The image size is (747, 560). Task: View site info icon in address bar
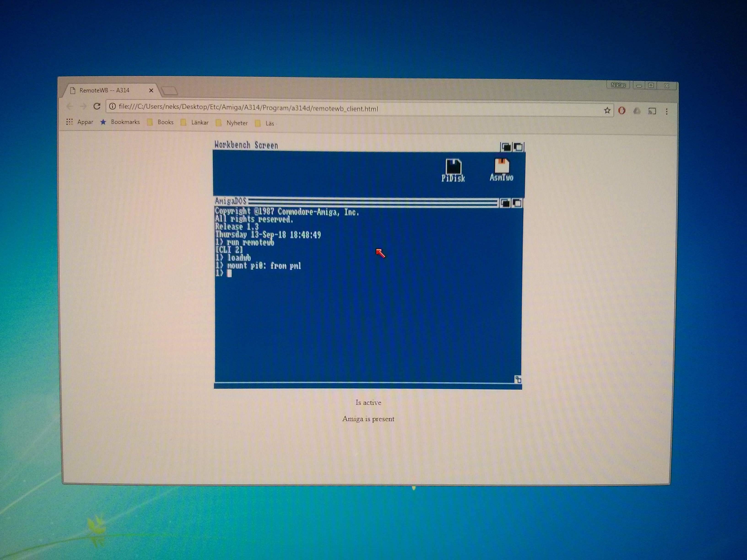(112, 107)
